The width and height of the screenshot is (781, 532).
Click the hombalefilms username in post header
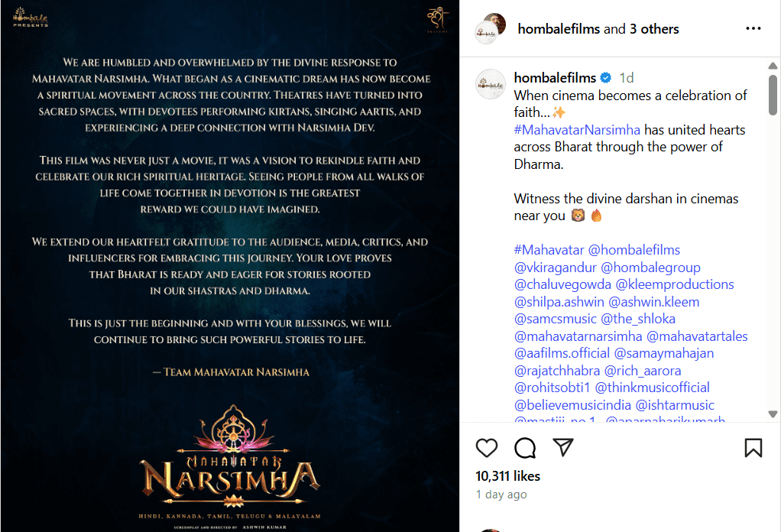(x=559, y=29)
